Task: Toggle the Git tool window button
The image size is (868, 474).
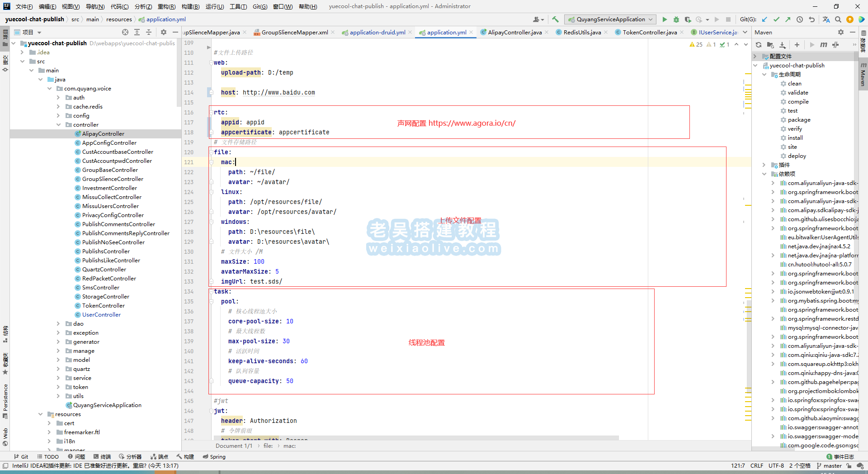Action: [x=21, y=456]
